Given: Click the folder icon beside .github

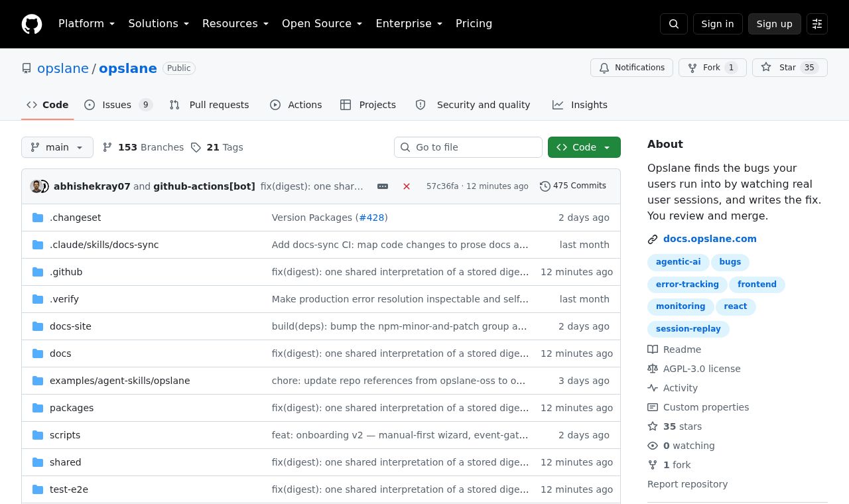Looking at the screenshot, I should click(38, 272).
